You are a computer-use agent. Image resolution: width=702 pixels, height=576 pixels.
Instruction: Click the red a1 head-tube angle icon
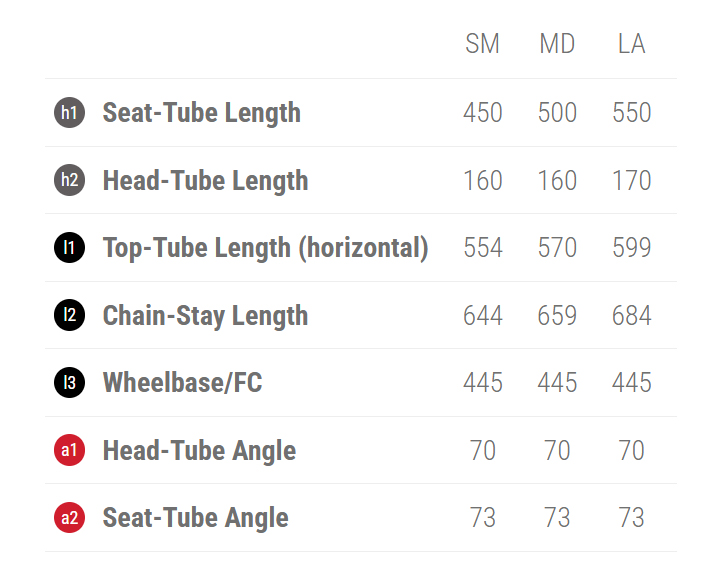[69, 451]
